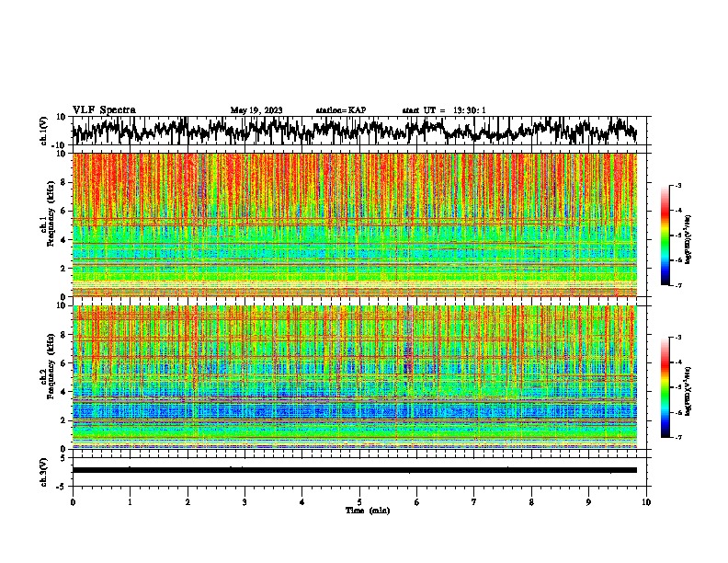Click the black ch.3(V) trace band
The image size is (728, 563).
click(x=354, y=470)
